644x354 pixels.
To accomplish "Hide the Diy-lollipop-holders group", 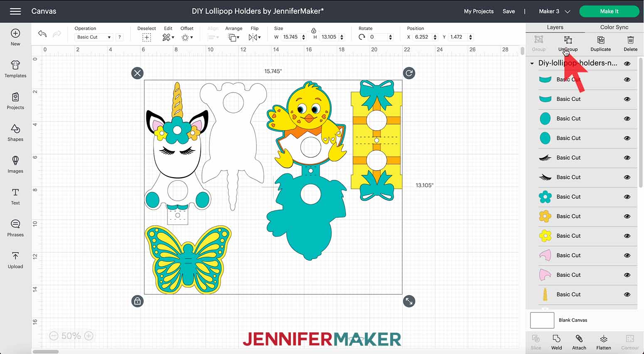I will pyautogui.click(x=627, y=63).
